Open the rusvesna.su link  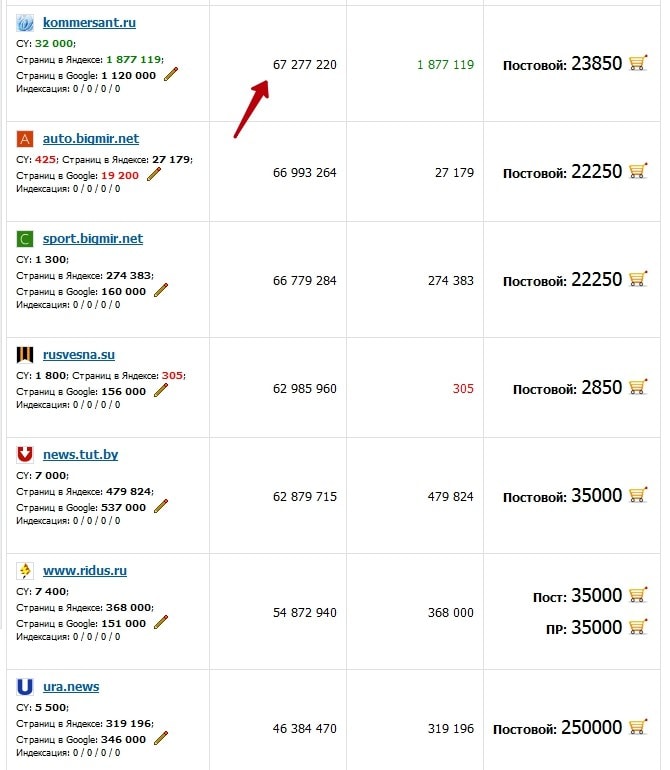tap(80, 354)
